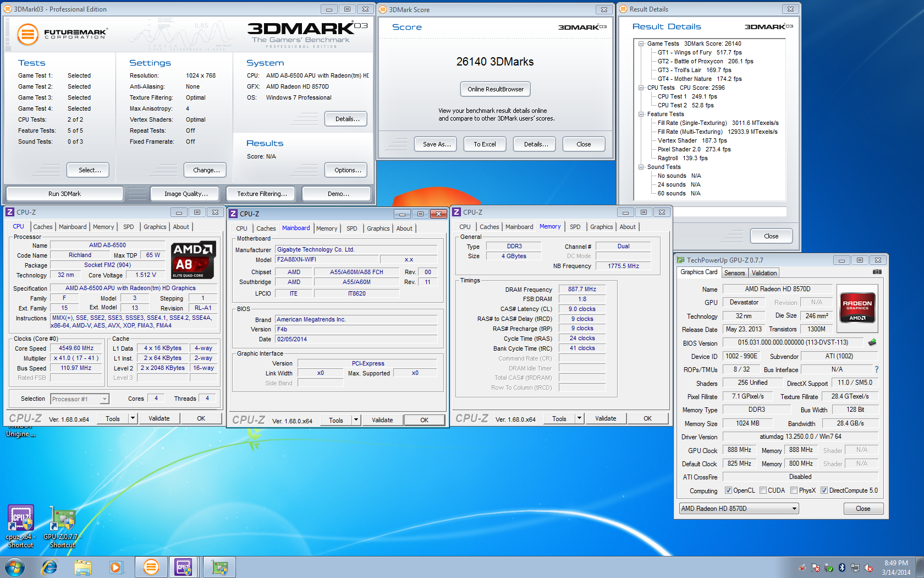This screenshot has width=924, height=578.
Task: Open Graphics tab in right CPU-Z window
Action: (x=601, y=227)
